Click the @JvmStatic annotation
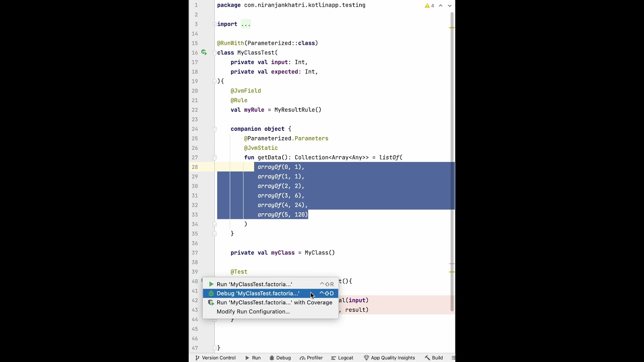The height and width of the screenshot is (362, 644). click(x=261, y=148)
